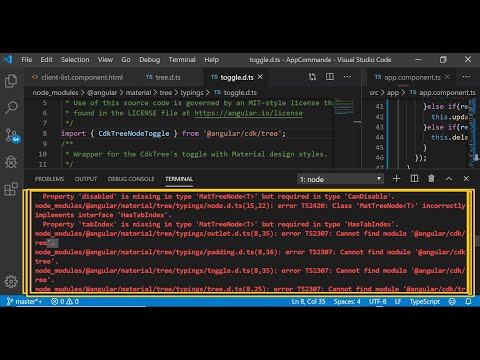Click CdkTreeNodeToggle in import line
Viewport: 480px width, 360px height.
134,133
